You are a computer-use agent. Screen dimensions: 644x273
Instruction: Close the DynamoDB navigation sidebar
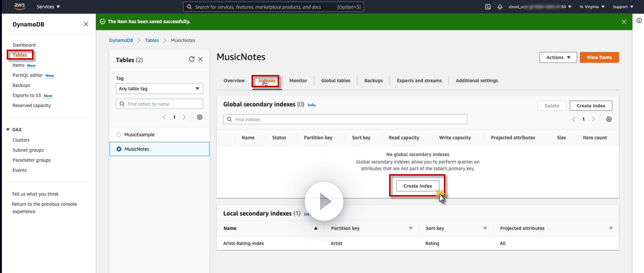pos(86,24)
